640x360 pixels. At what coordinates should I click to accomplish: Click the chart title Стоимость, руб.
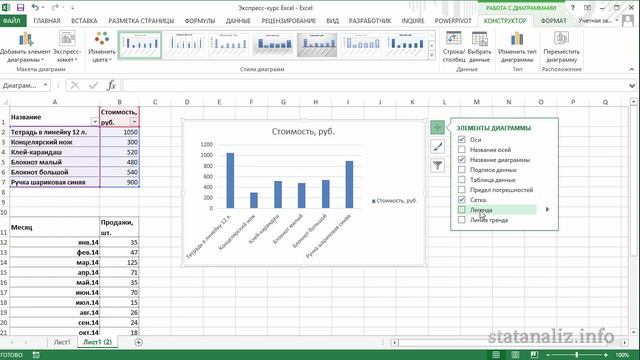click(303, 131)
